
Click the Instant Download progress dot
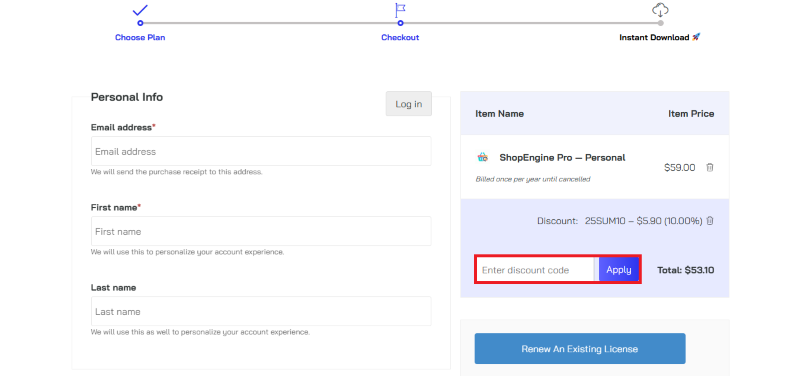pyautogui.click(x=661, y=23)
